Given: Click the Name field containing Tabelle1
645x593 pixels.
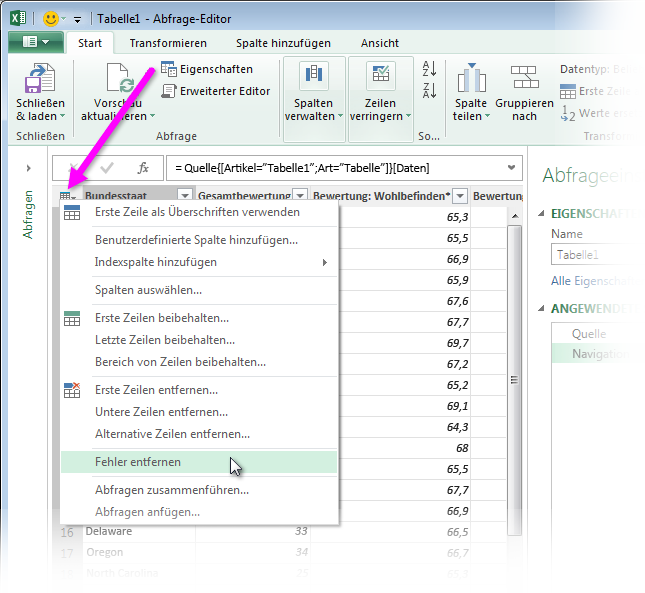Looking at the screenshot, I should click(592, 255).
